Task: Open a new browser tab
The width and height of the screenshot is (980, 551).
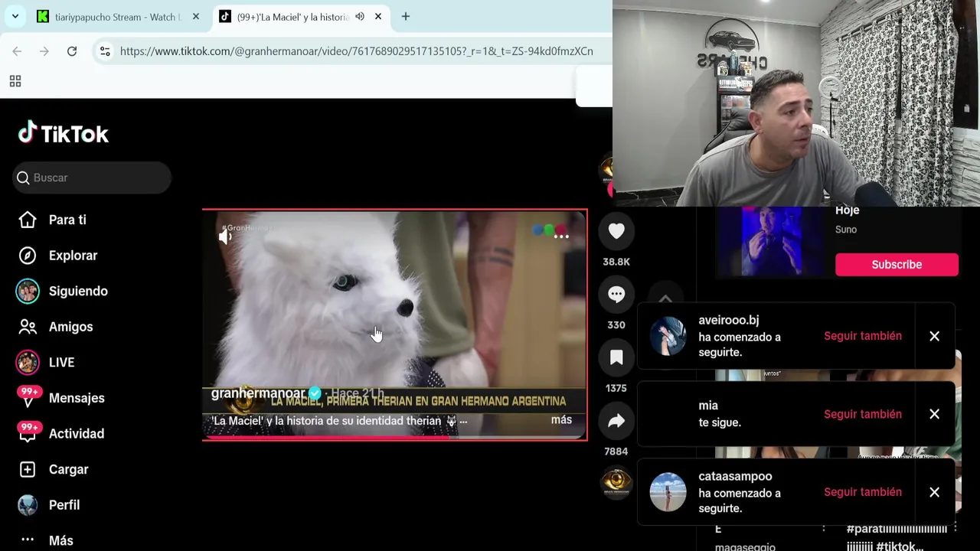Action: [x=406, y=17]
